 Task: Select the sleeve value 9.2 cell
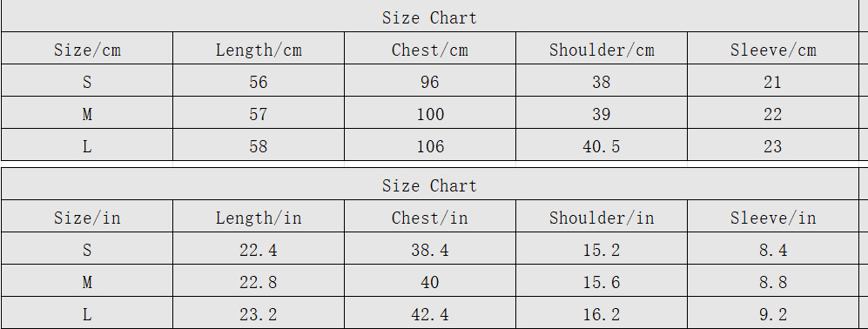773,312
